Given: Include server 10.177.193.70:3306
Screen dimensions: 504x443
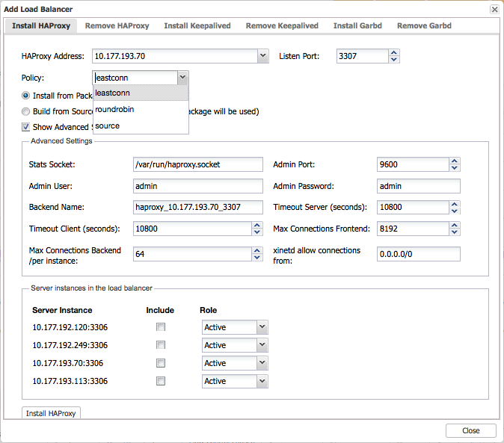Looking at the screenshot, I should [x=161, y=363].
